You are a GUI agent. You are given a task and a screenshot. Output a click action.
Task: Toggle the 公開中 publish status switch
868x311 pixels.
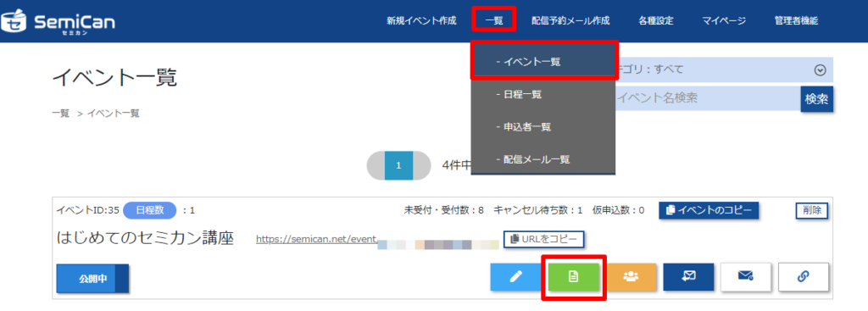pyautogui.click(x=92, y=279)
